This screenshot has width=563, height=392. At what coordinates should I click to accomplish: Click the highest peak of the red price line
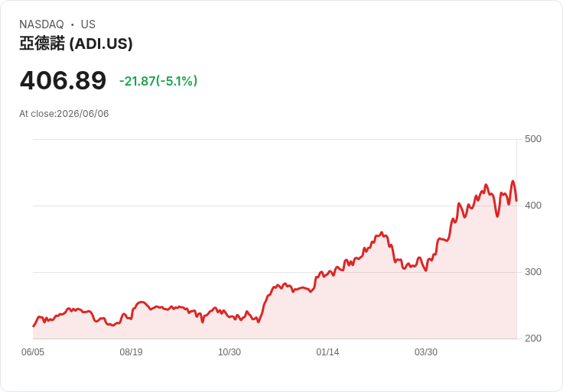click(513, 181)
